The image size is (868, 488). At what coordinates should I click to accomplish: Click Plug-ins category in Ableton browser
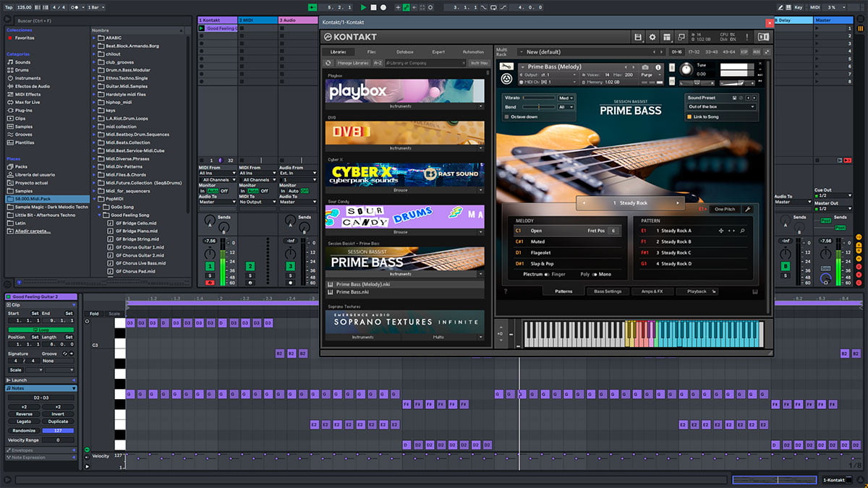pyautogui.click(x=24, y=110)
